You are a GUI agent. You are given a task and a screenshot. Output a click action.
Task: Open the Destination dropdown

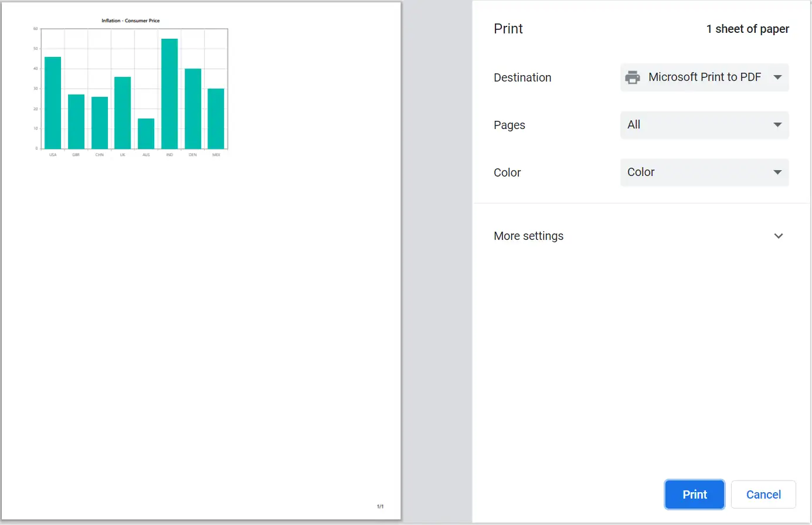click(704, 77)
